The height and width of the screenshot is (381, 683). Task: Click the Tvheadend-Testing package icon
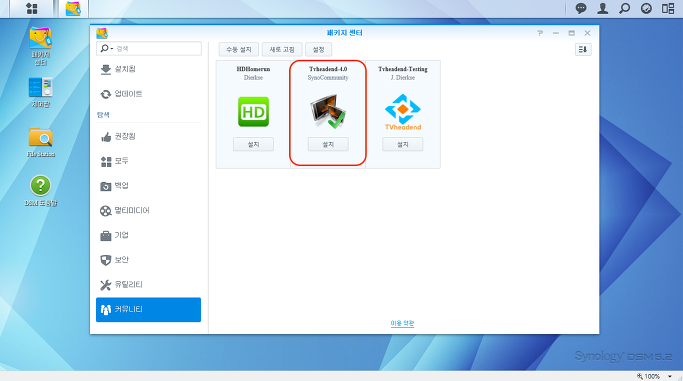[x=403, y=112]
